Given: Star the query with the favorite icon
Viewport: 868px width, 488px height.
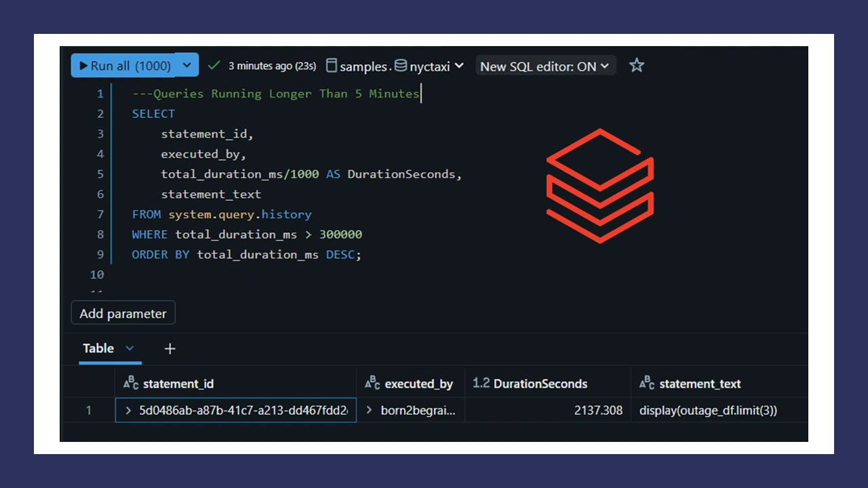Looking at the screenshot, I should 636,65.
